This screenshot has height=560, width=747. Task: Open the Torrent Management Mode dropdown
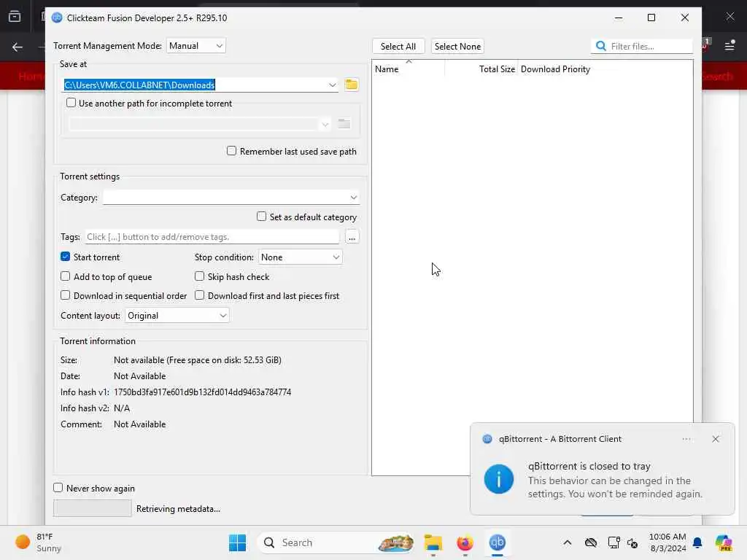[x=196, y=46]
